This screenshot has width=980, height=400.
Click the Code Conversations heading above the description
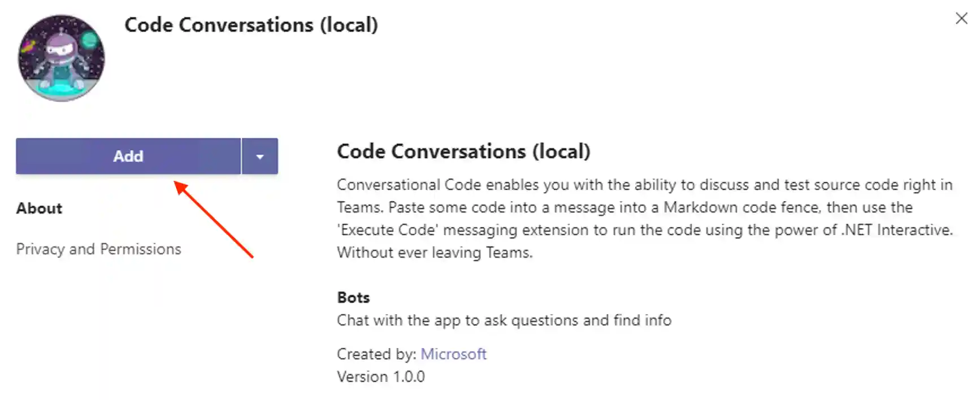(x=463, y=151)
